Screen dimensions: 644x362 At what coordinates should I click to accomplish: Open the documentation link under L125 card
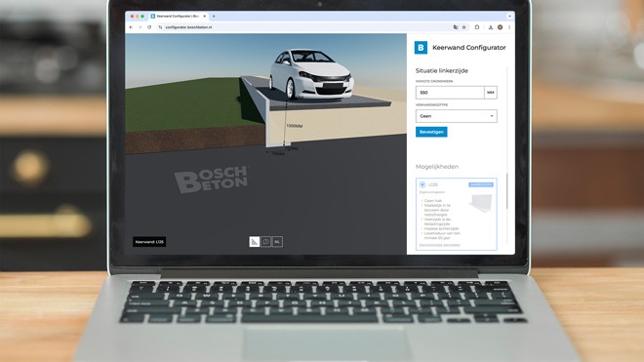439,245
